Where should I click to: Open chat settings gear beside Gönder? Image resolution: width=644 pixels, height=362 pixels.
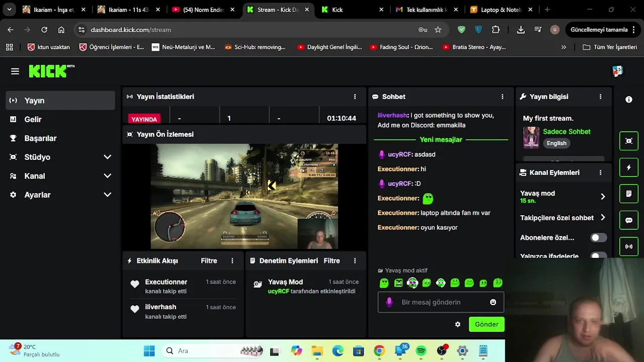[x=458, y=324]
